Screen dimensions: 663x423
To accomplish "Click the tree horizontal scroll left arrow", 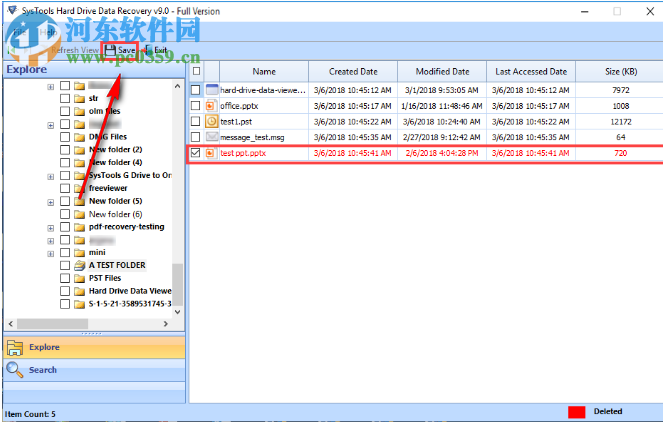I will [x=11, y=324].
